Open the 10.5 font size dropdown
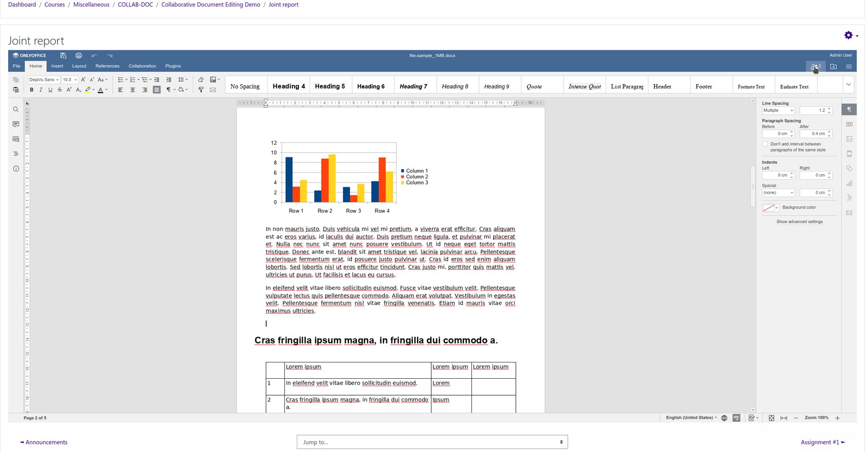The height and width of the screenshot is (452, 868). [x=69, y=80]
